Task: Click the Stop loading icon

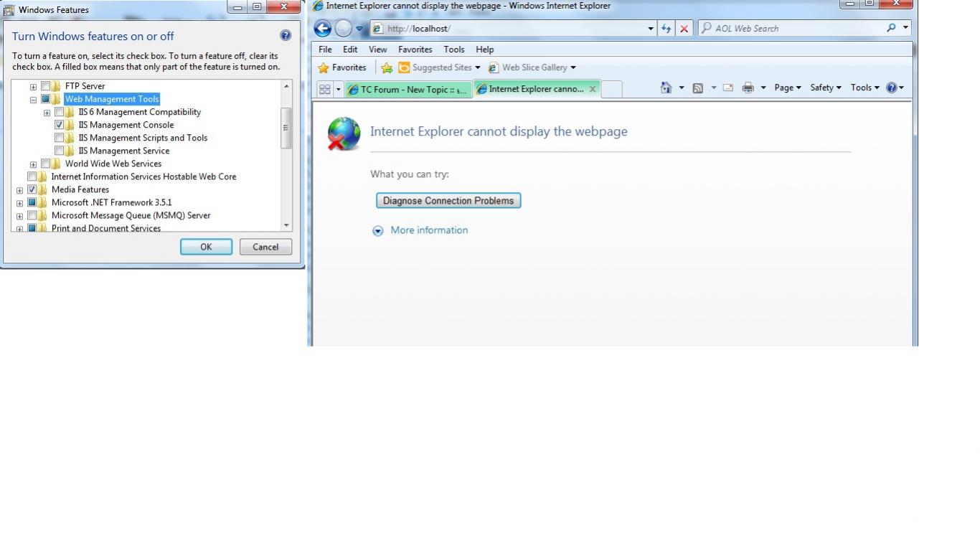Action: click(x=683, y=28)
